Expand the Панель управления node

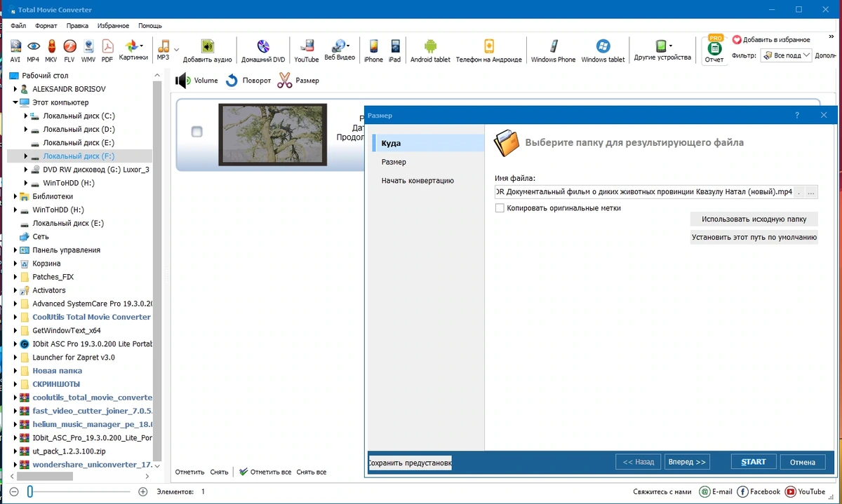tap(15, 250)
